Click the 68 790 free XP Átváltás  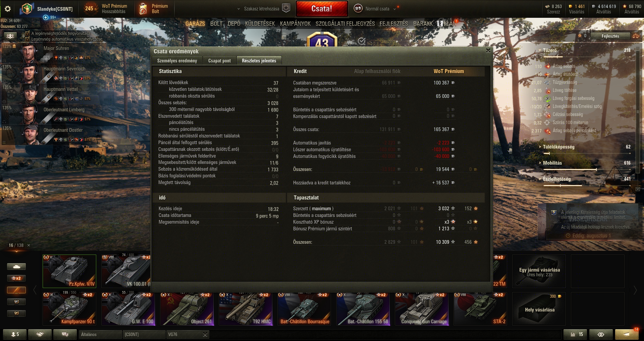tap(632, 9)
